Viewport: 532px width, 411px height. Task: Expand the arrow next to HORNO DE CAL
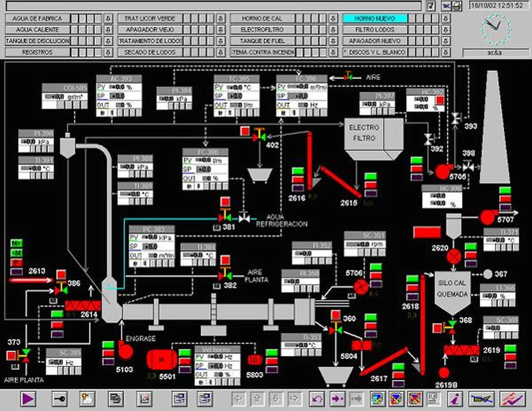333,19
